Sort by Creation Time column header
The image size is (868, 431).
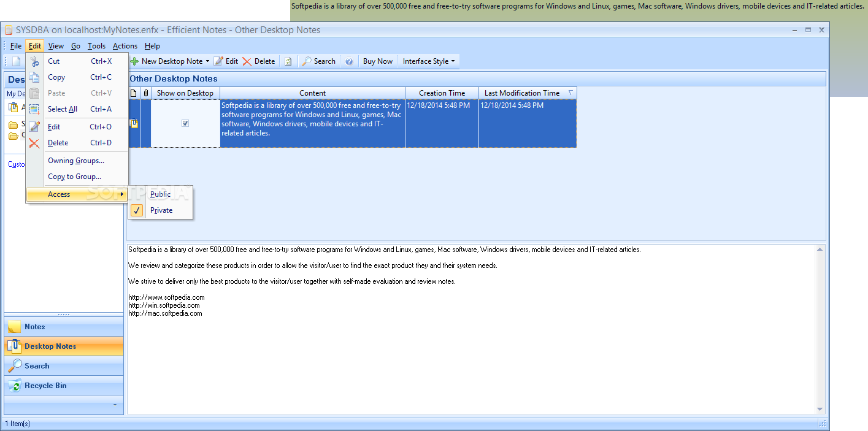coord(442,93)
